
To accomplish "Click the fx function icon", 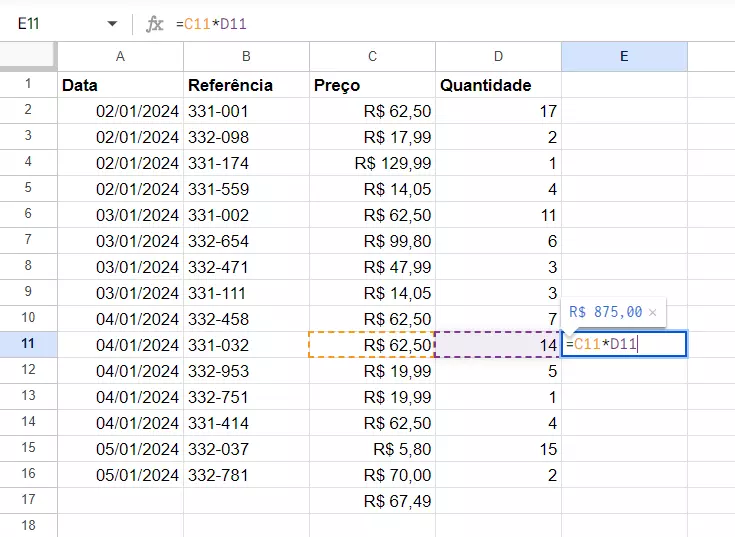I will pyautogui.click(x=154, y=24).
